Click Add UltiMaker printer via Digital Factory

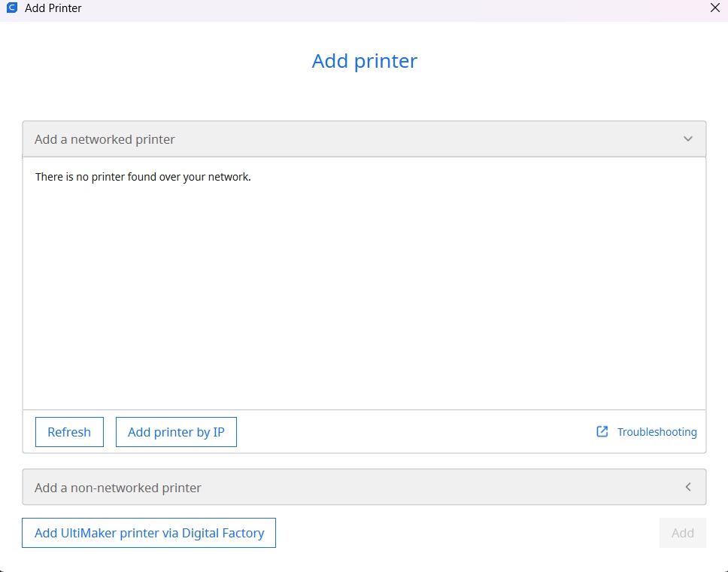point(149,533)
